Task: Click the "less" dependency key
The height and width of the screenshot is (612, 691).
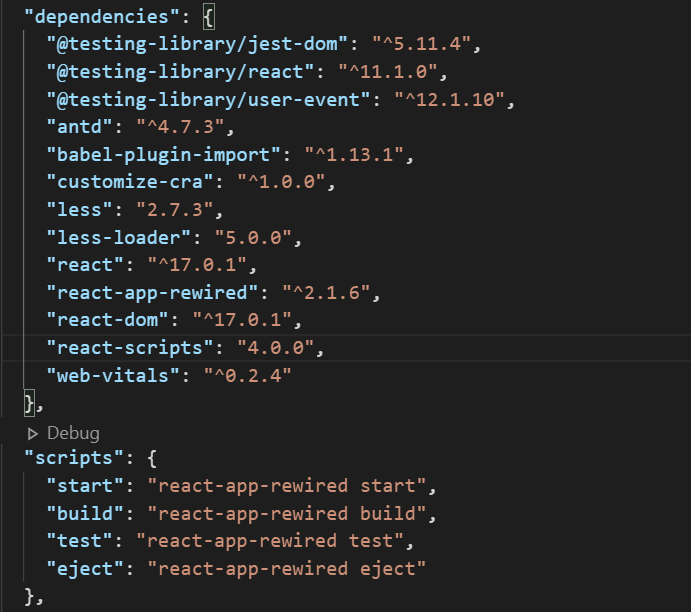Action: (79, 210)
